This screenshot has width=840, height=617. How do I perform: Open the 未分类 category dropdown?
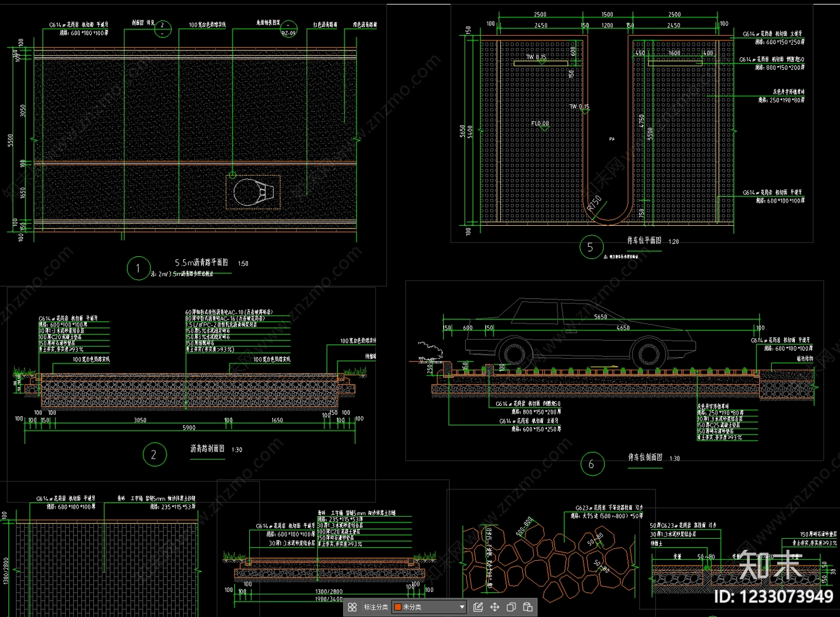pos(429,607)
